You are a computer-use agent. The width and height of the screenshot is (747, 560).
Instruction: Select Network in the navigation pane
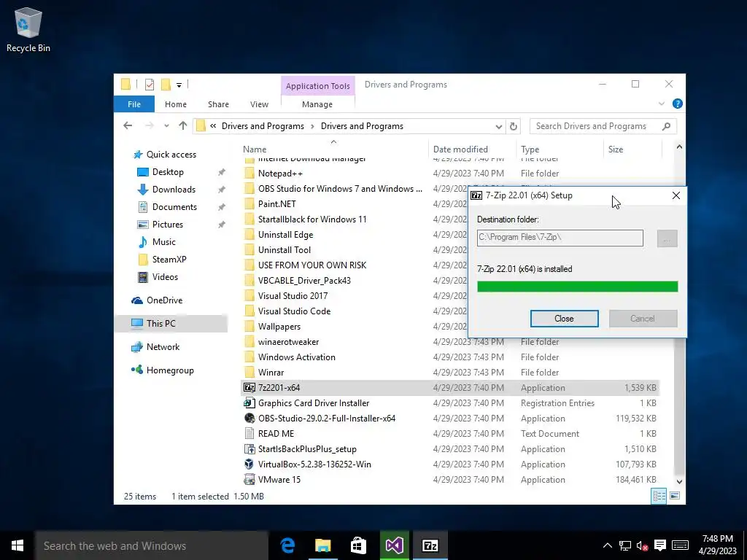click(163, 347)
